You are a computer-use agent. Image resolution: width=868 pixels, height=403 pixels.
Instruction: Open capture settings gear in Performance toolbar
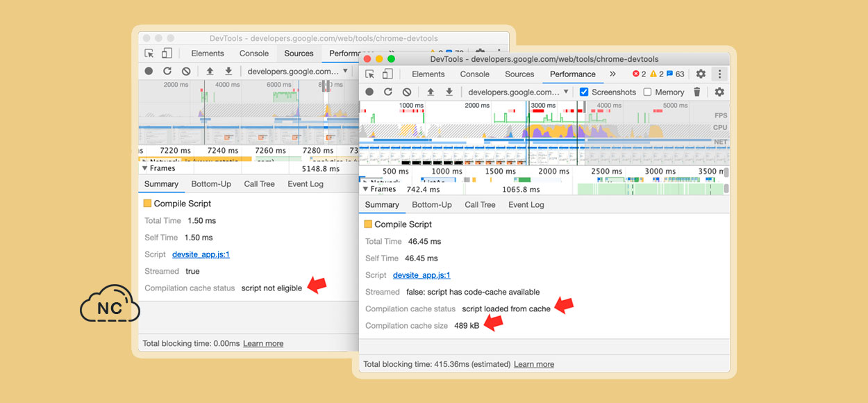point(719,92)
